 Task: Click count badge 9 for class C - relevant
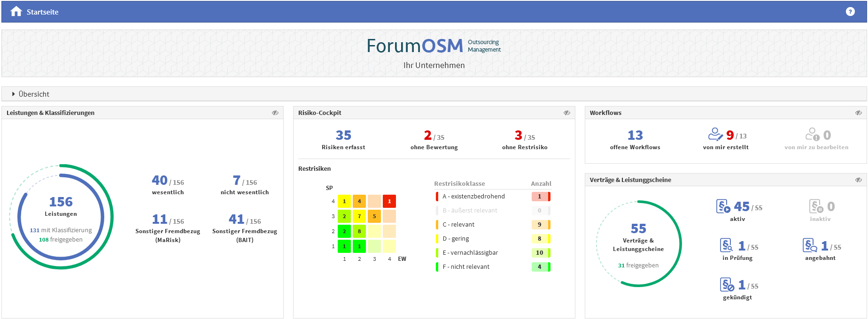click(541, 225)
